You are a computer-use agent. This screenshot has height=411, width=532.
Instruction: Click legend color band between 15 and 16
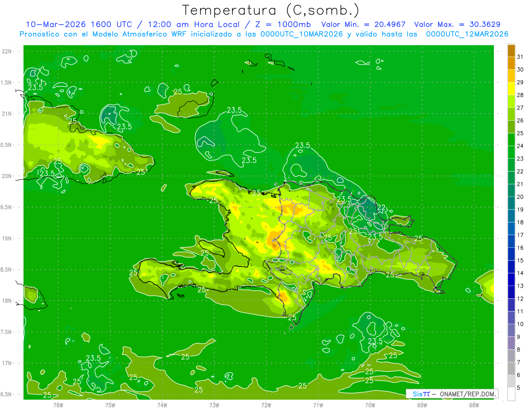(511, 254)
